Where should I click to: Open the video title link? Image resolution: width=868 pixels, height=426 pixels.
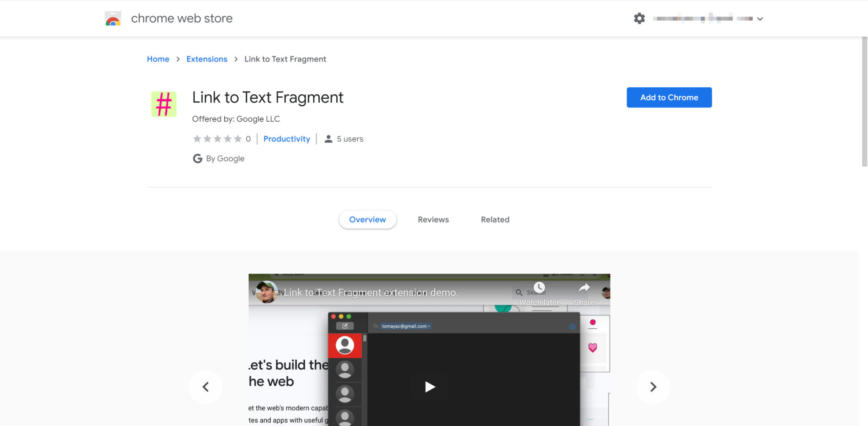[x=371, y=293]
